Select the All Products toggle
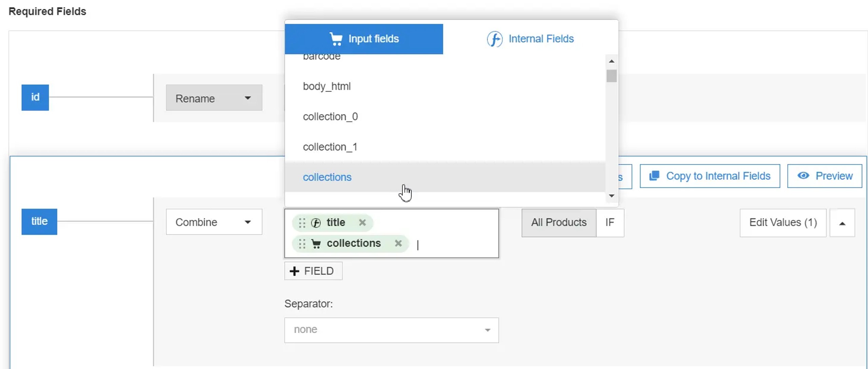 click(x=558, y=223)
